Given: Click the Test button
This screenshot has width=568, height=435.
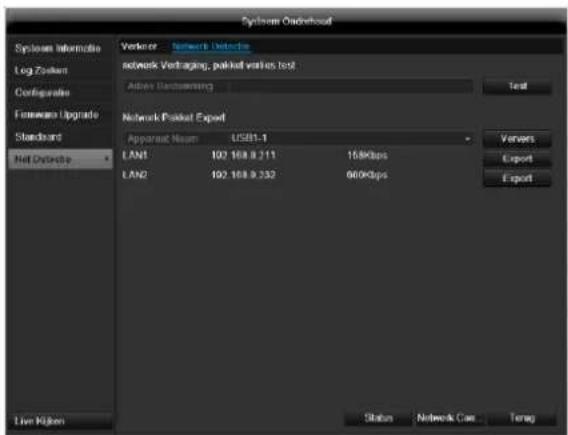Looking at the screenshot, I should tap(517, 86).
